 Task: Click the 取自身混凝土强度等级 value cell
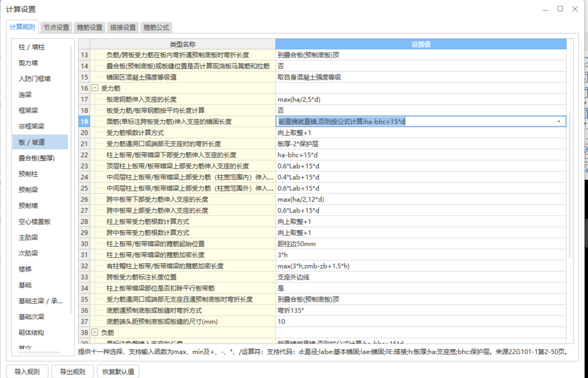pos(421,77)
